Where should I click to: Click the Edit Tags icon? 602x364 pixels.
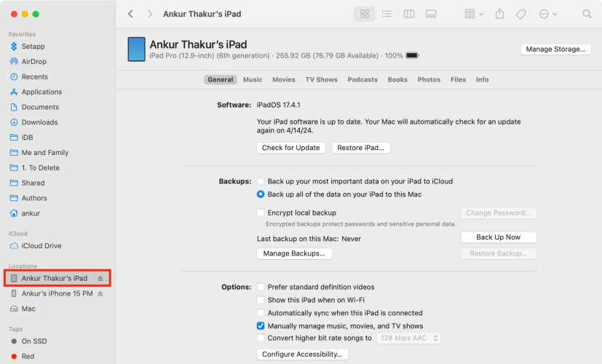[521, 14]
